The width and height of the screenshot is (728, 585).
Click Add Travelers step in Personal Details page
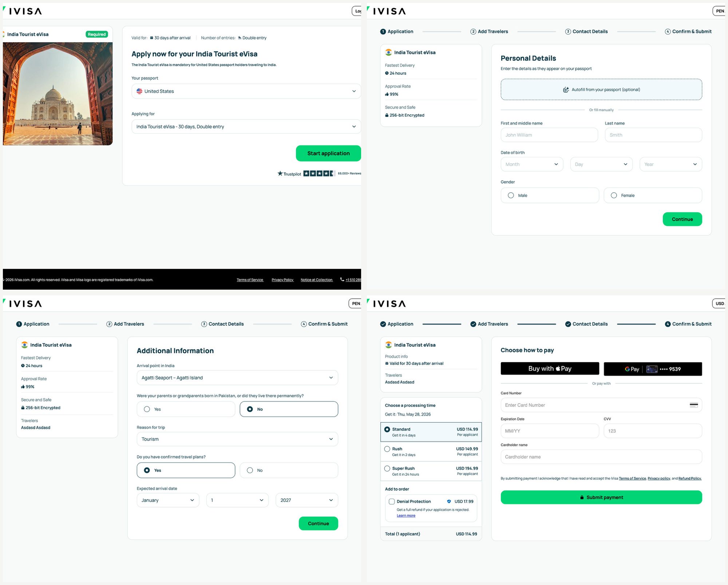point(489,32)
